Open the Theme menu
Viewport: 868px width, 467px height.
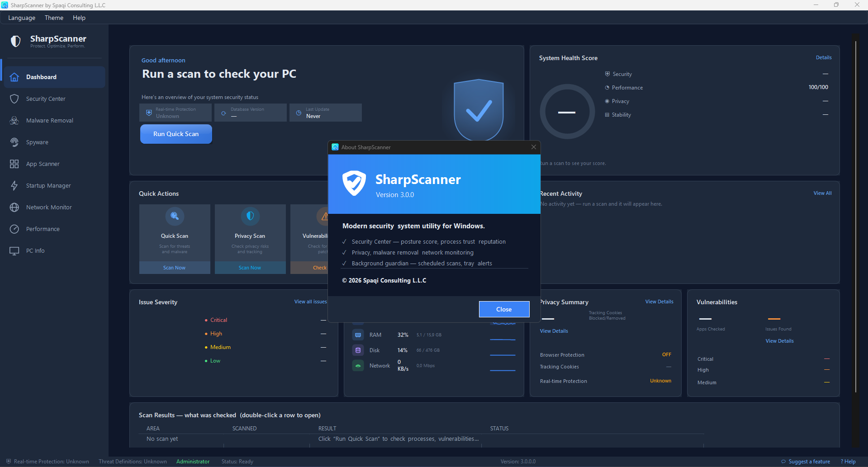(x=54, y=18)
